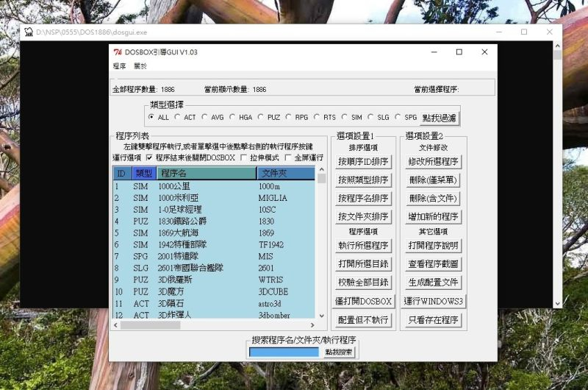588x390 pixels.
Task: Click the 類型 column header
Action: coord(144,174)
